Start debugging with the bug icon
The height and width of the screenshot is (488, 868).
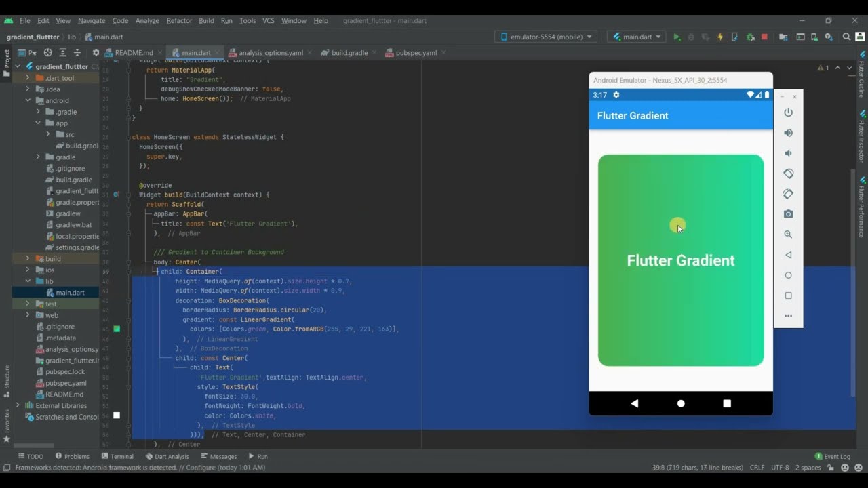pyautogui.click(x=691, y=37)
